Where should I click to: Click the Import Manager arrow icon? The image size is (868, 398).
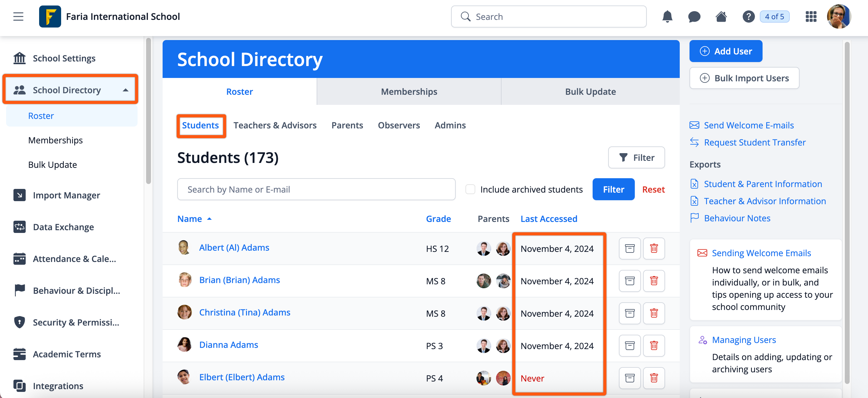click(20, 195)
